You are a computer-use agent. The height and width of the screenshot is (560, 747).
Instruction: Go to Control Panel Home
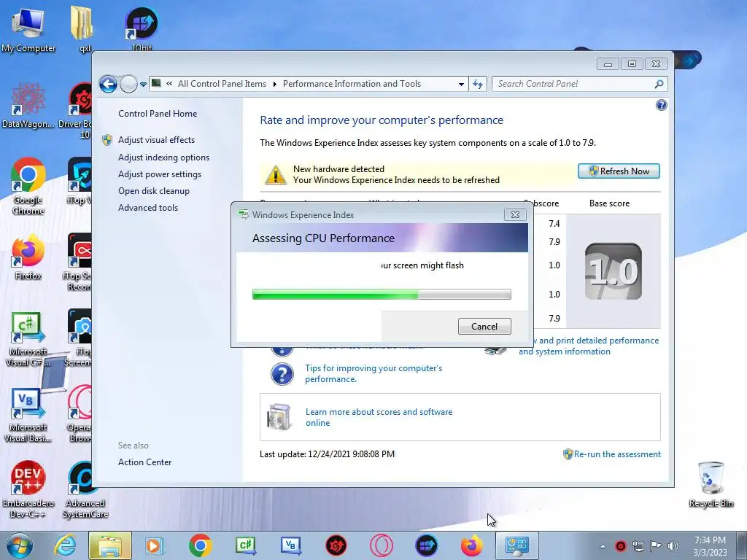158,114
